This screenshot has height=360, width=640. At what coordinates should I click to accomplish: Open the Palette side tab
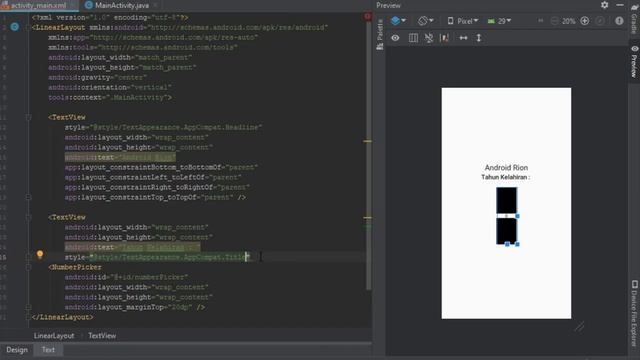click(x=380, y=34)
